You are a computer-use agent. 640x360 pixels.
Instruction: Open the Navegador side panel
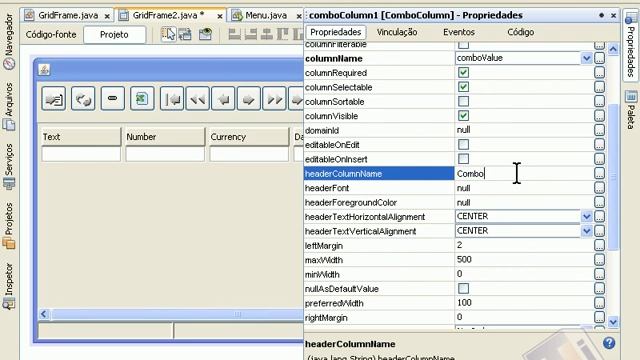9,41
